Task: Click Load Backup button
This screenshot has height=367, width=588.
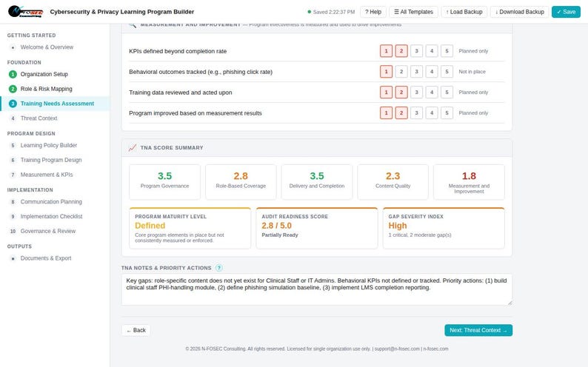Action: pos(464,12)
